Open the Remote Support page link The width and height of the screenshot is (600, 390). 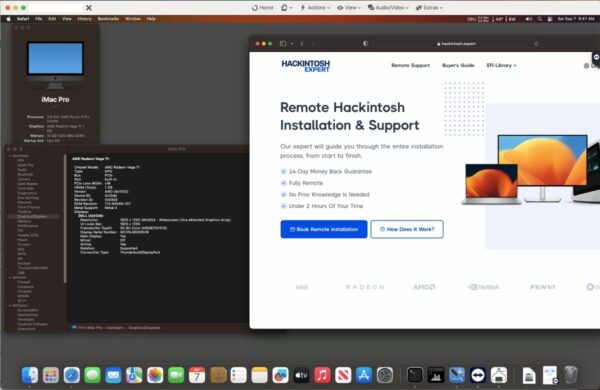[410, 65]
